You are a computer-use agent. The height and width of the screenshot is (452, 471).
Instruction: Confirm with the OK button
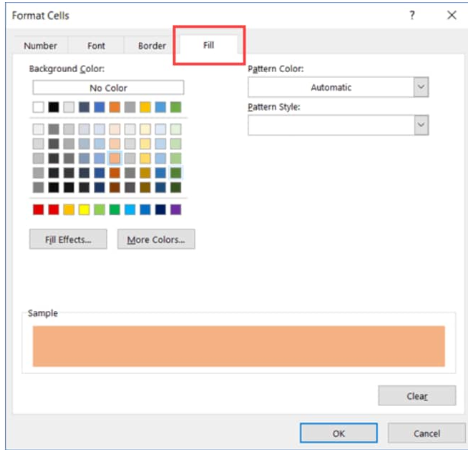(x=339, y=433)
